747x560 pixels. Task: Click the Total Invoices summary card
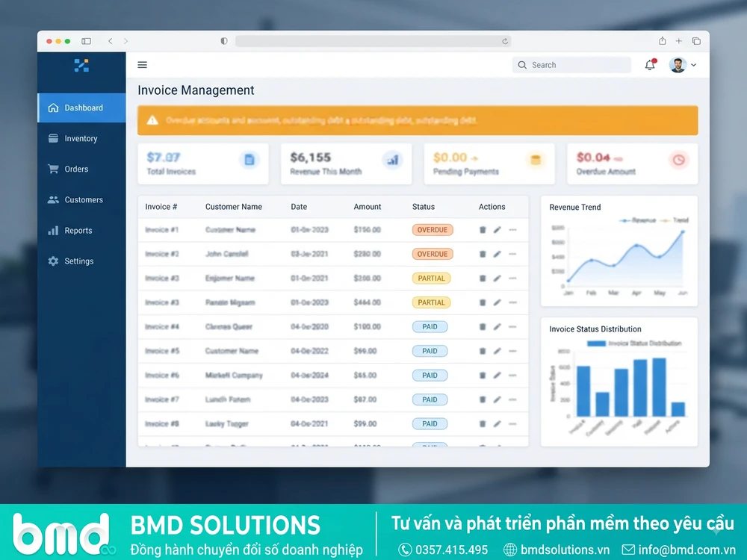(203, 164)
